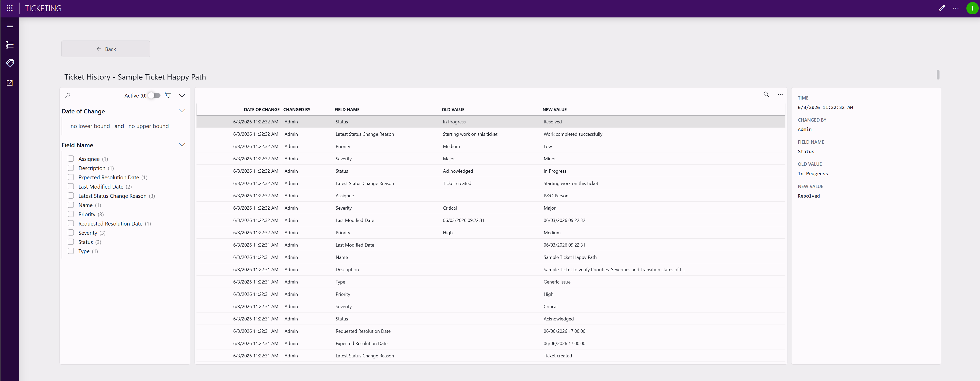Collapse the Field Name section
The height and width of the screenshot is (381, 980).
pos(182,145)
